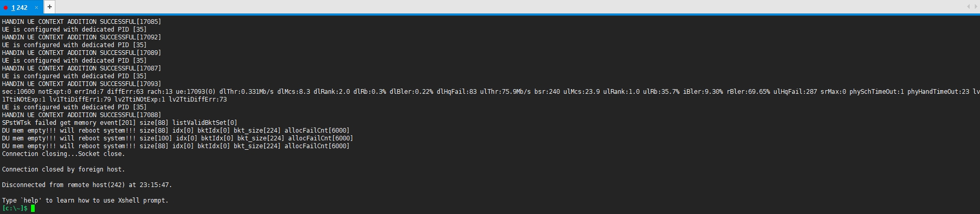This screenshot has width=980, height=214.
Task: Click the 'HANDIN UE CONTEXT ADDITION SUCCESSFUL[17092]' line
Action: click(81, 37)
